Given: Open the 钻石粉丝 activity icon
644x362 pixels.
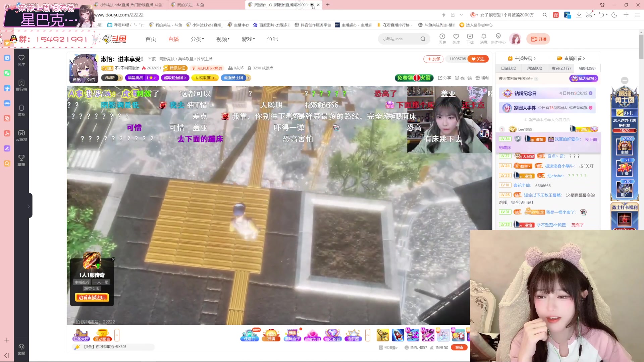Looking at the screenshot, I should coord(332,335).
